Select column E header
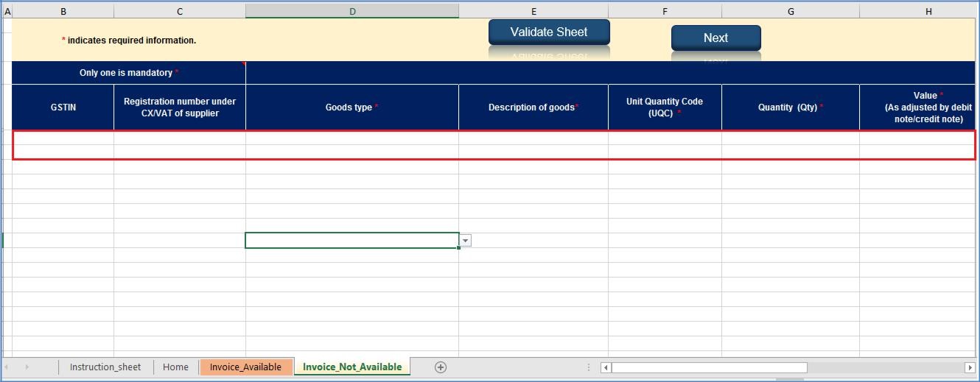This screenshot has width=980, height=382. pyautogui.click(x=533, y=11)
